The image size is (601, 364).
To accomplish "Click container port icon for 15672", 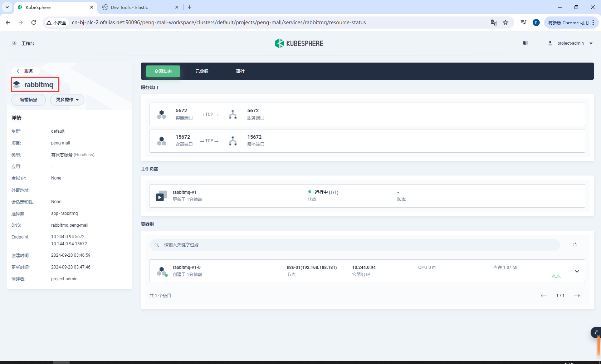I will (x=162, y=141).
